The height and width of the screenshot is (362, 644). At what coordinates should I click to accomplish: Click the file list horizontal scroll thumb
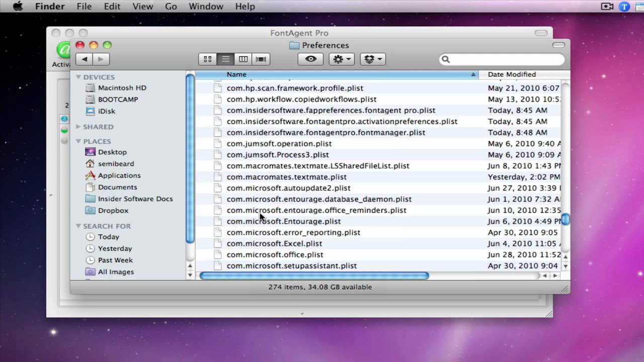tap(314, 276)
